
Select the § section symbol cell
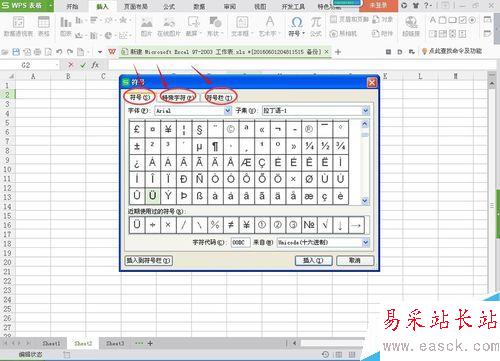pyautogui.click(x=199, y=129)
